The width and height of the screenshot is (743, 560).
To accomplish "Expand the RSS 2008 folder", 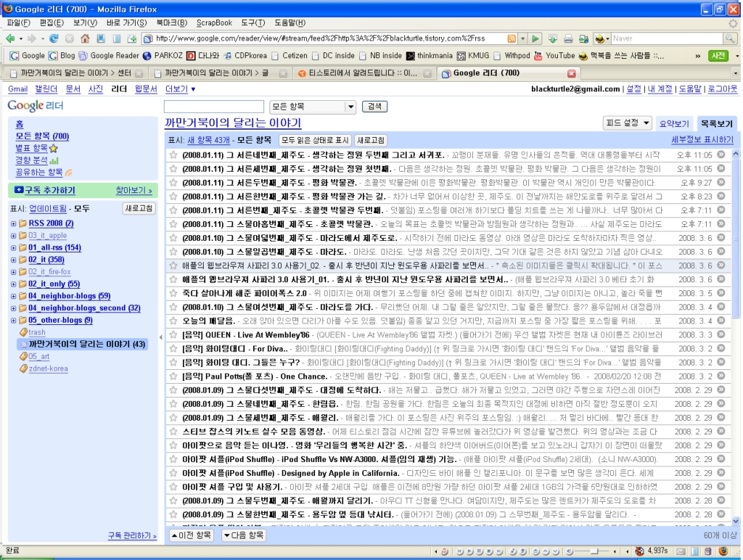I will 13,223.
